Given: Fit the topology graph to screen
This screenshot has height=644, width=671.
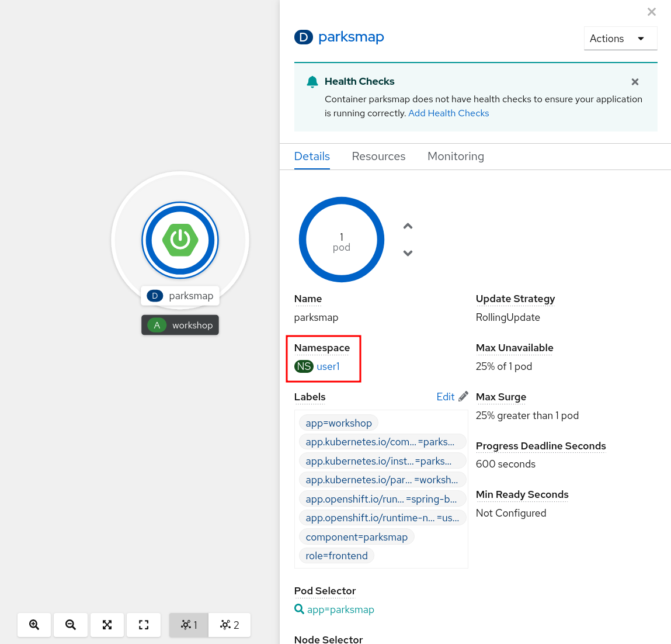Looking at the screenshot, I should tap(107, 625).
